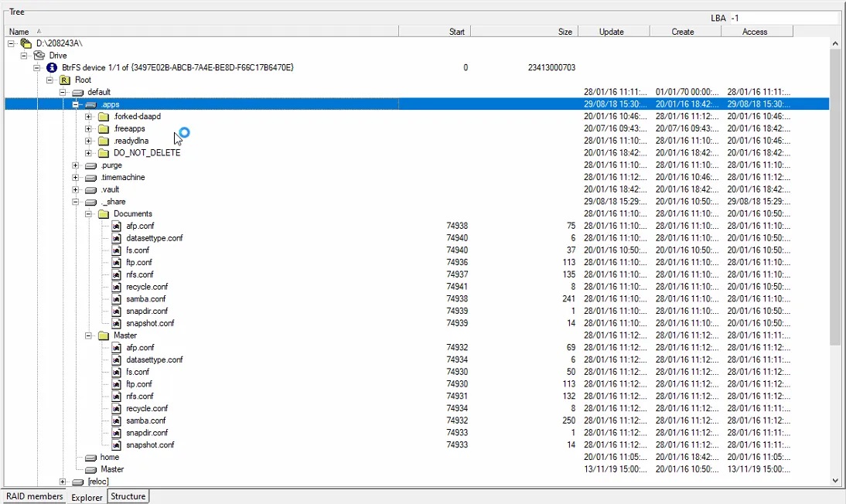
Task: Open the Structure tab
Action: (128, 496)
